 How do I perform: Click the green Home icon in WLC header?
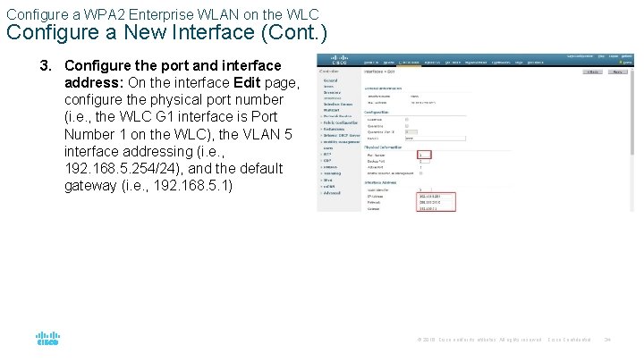[x=621, y=63]
